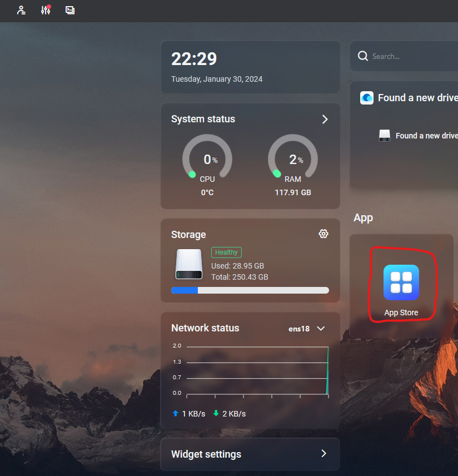Viewport: 458px width, 476px height.
Task: Open the settings sliders icon with red dot
Action: tap(46, 10)
